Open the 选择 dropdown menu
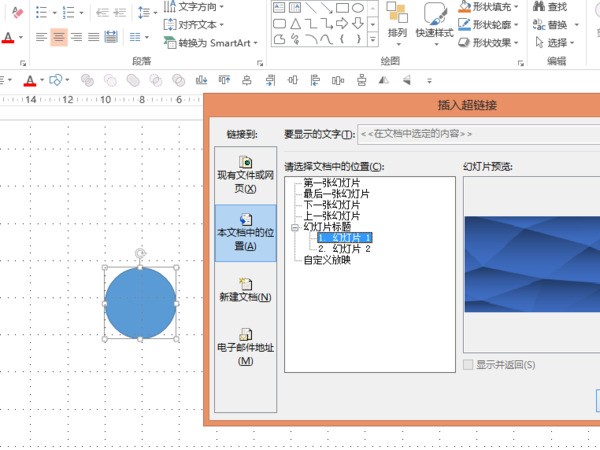 tap(557, 43)
